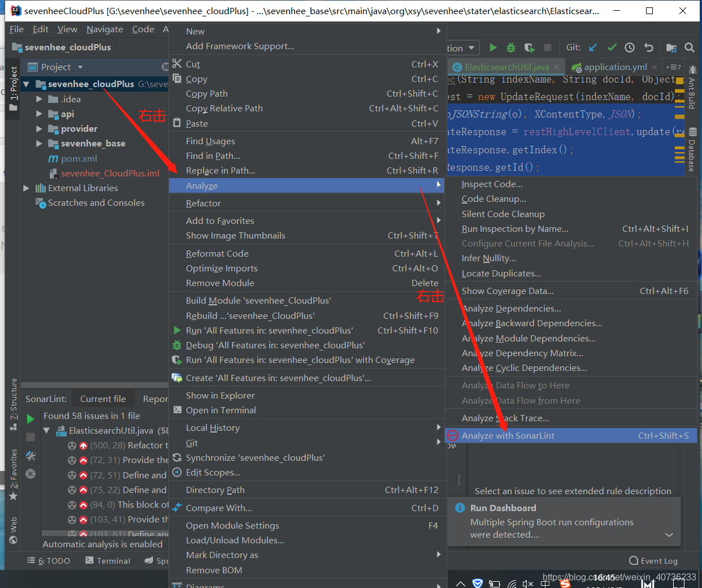The height and width of the screenshot is (588, 702).
Task: Click Cut in context menu
Action: click(x=307, y=64)
